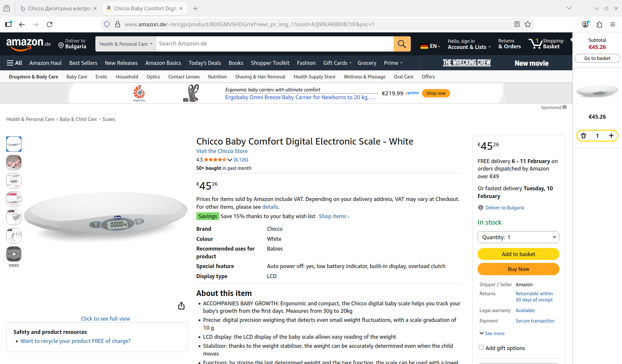The width and height of the screenshot is (622, 364).
Task: Open the browser extensions puzzle icon
Action: pyautogui.click(x=599, y=24)
